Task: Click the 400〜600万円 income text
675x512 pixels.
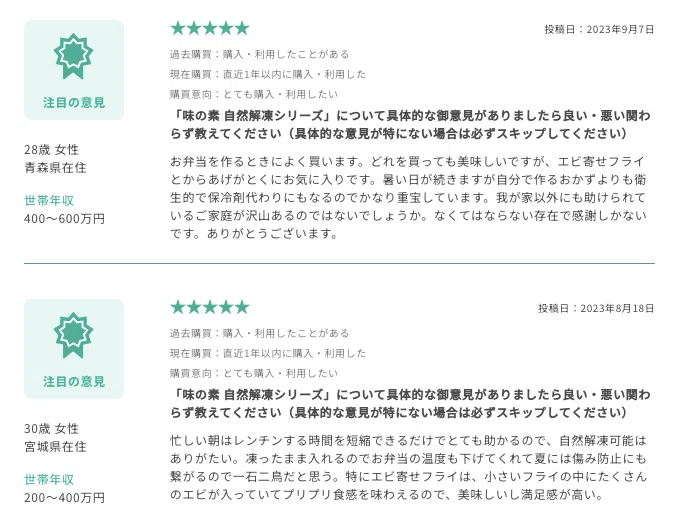Action: tap(65, 219)
